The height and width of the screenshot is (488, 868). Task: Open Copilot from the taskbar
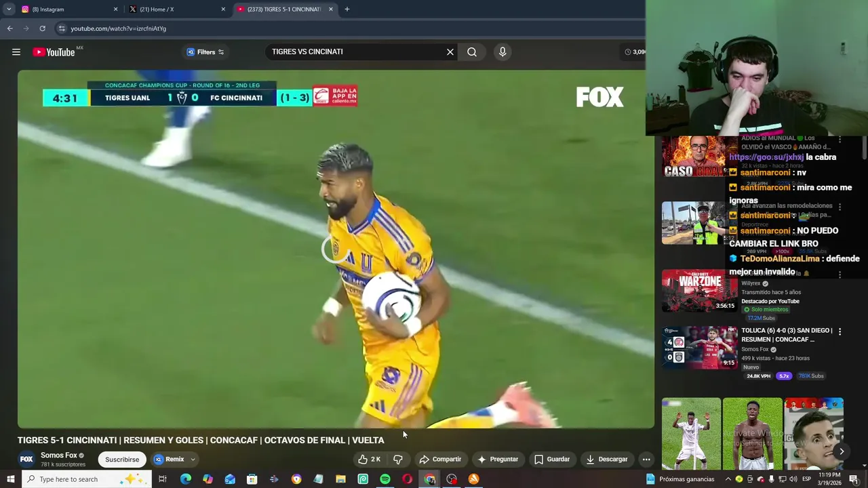(x=208, y=479)
